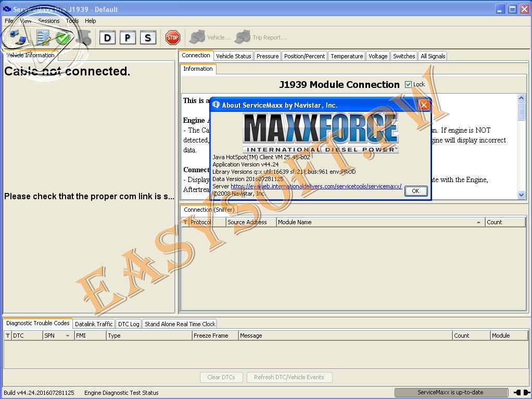
Task: Select the Connection (Sniffer) tab
Action: (x=209, y=210)
